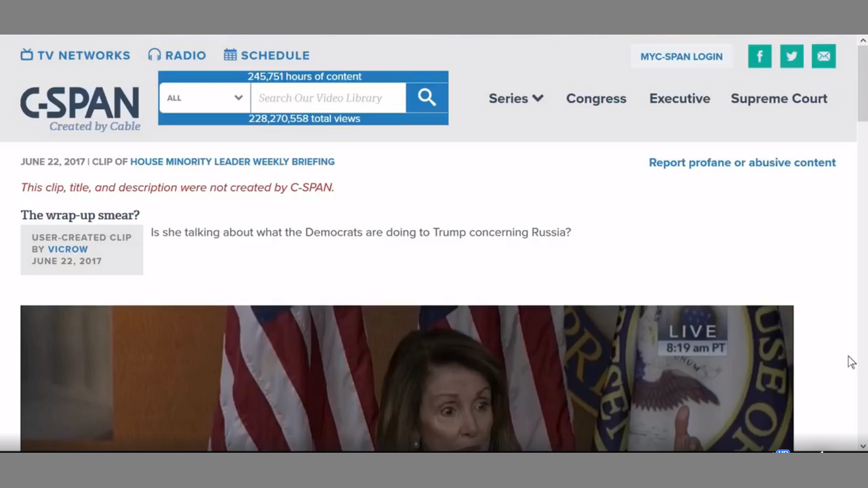Open House Minority Leader Weekly Briefing link
This screenshot has width=868, height=488.
pyautogui.click(x=232, y=162)
